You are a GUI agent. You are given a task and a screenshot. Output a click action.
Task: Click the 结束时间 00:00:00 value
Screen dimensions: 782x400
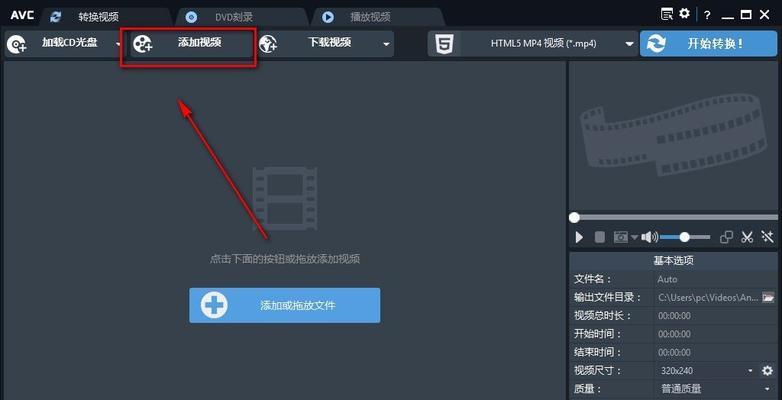[x=674, y=352]
